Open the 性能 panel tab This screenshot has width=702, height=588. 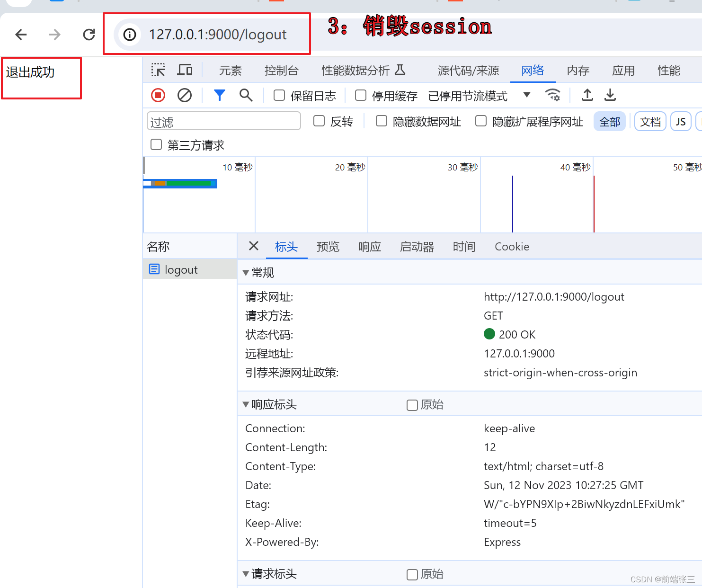coord(669,71)
